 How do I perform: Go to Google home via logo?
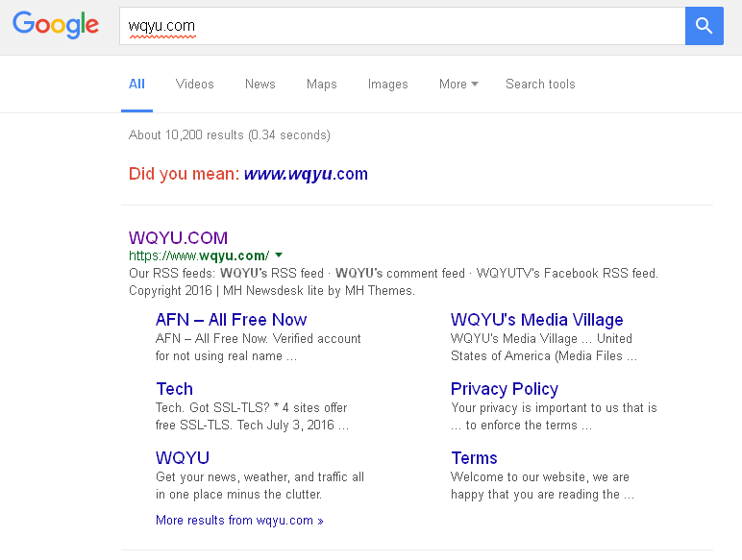[56, 25]
